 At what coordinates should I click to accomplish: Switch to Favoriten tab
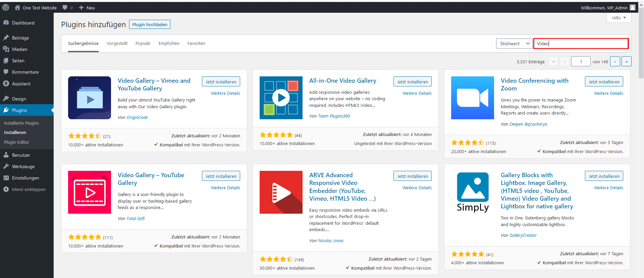click(196, 44)
